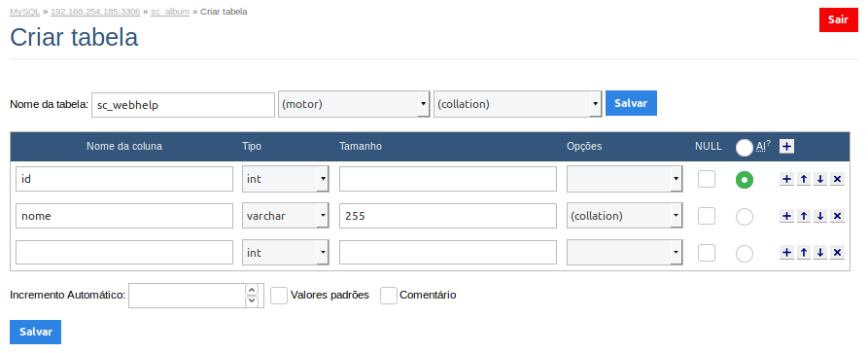Check the Valores padrões checkbox
The image size is (868, 353).
coord(279,296)
